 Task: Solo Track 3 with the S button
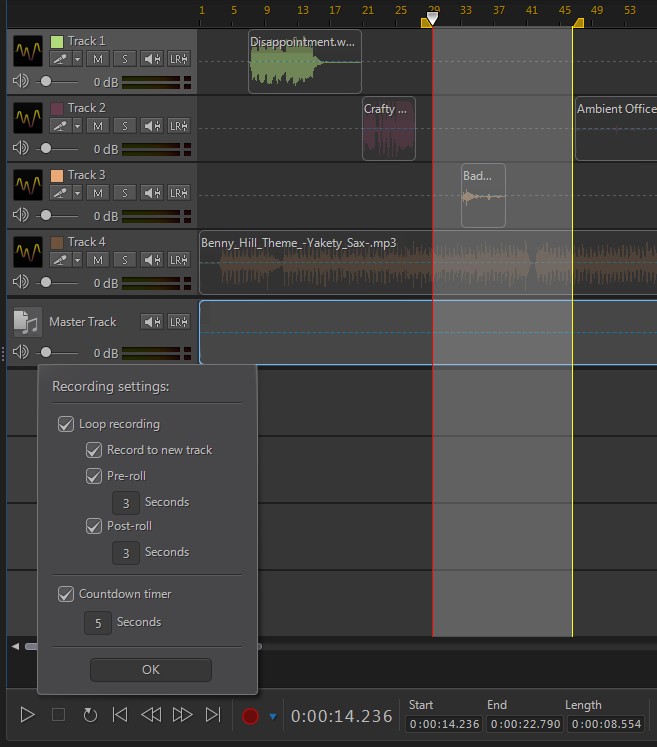124,193
